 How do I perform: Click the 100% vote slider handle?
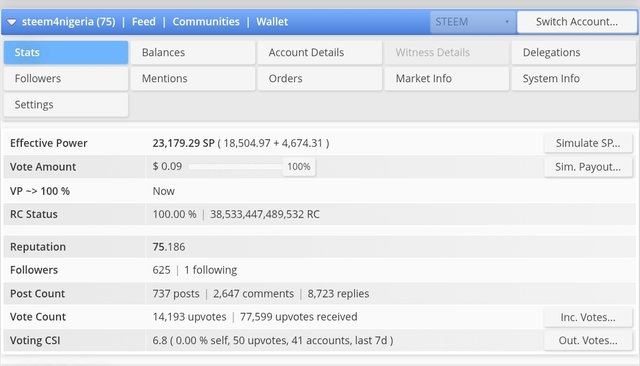(299, 167)
